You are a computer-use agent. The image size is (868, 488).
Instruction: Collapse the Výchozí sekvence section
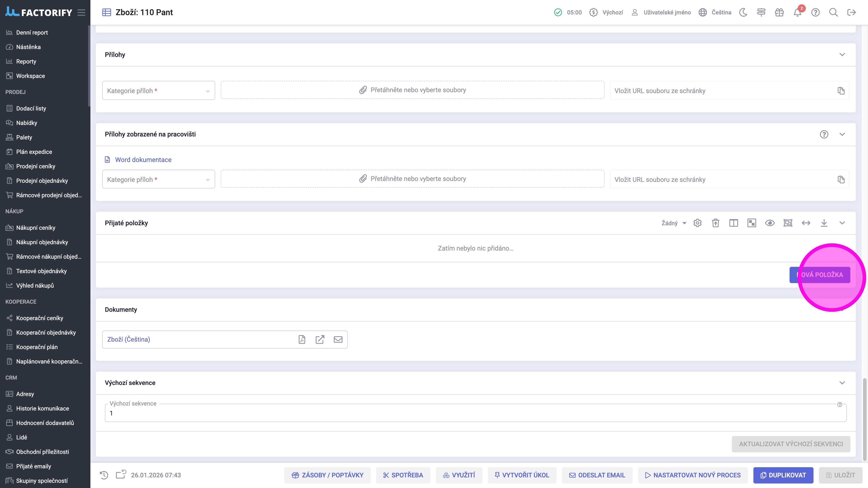842,383
